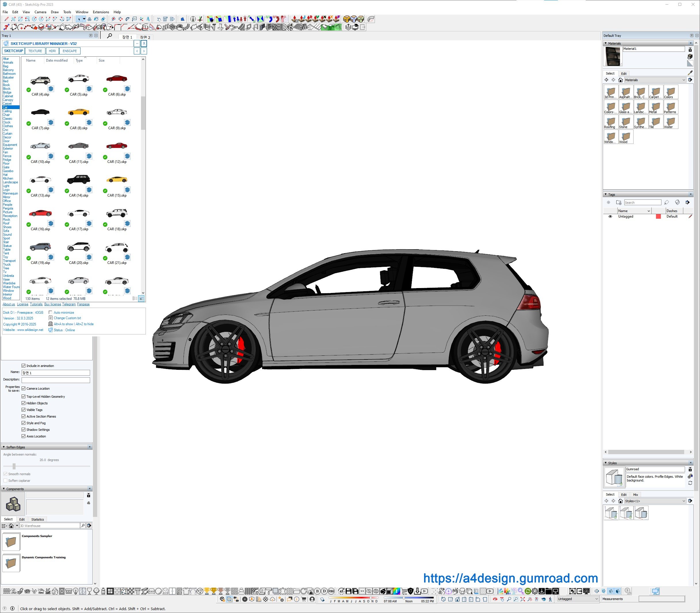Open the Materials collection dropdown
This screenshot has height=613, width=700.
(x=684, y=80)
